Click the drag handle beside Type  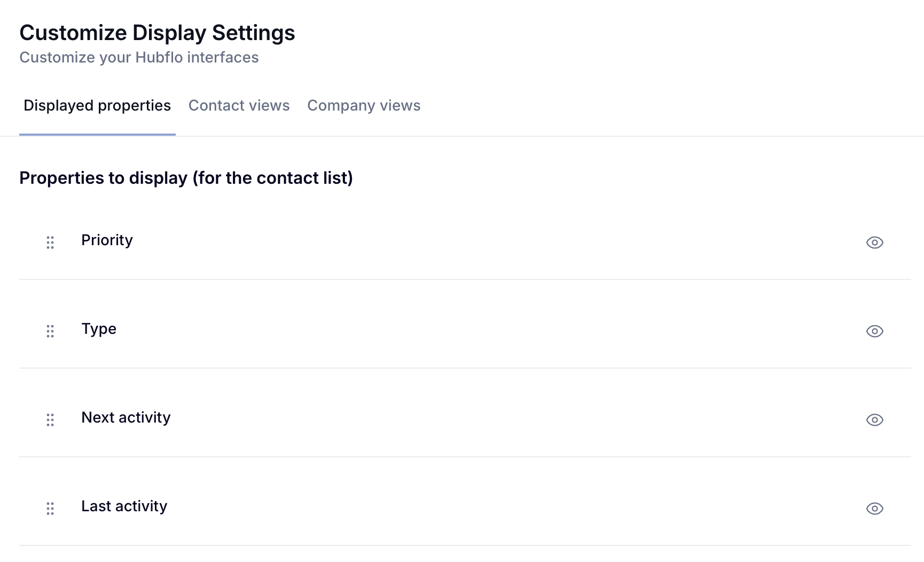coord(50,331)
